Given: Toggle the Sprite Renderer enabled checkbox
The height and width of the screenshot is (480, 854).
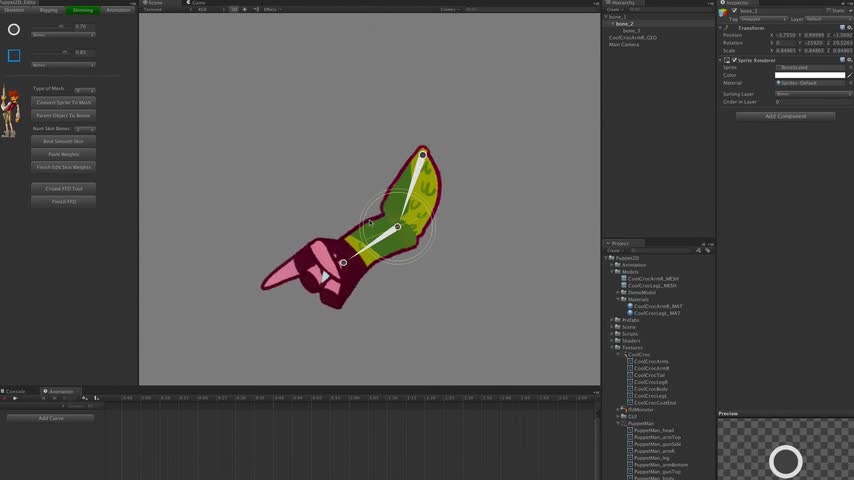Looking at the screenshot, I should (734, 60).
